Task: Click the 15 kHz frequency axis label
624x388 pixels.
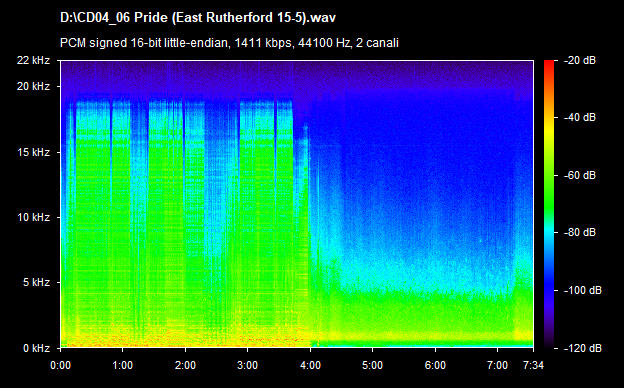Action: (33, 152)
